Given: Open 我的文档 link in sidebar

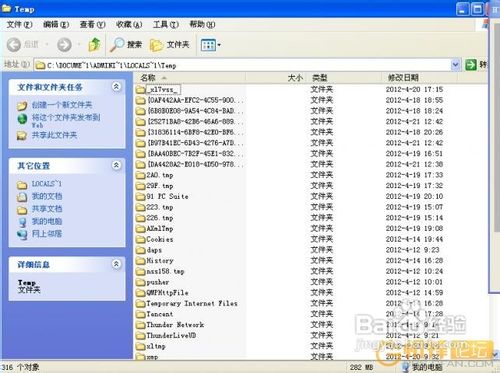Looking at the screenshot, I should pyautogui.click(x=47, y=196).
